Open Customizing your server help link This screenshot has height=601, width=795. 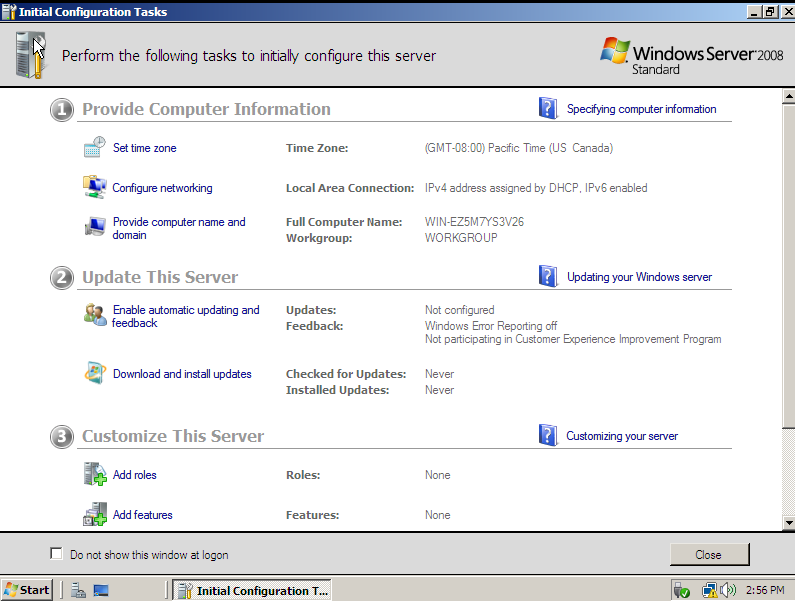coord(622,436)
